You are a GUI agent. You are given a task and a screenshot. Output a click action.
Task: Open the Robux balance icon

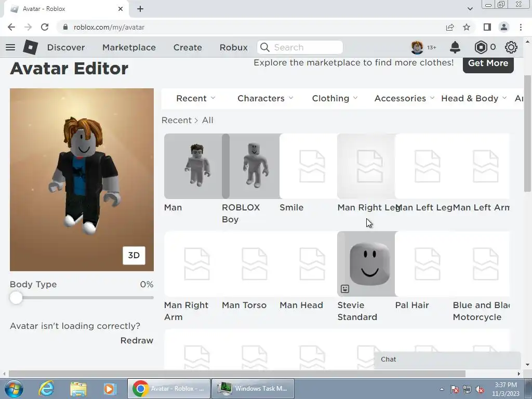point(481,47)
